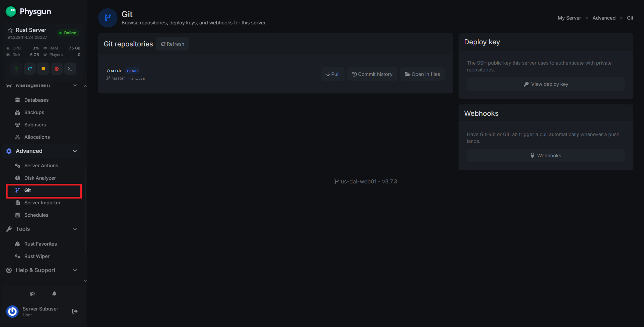Open the server console icon
The width and height of the screenshot is (644, 327).
pyautogui.click(x=70, y=69)
